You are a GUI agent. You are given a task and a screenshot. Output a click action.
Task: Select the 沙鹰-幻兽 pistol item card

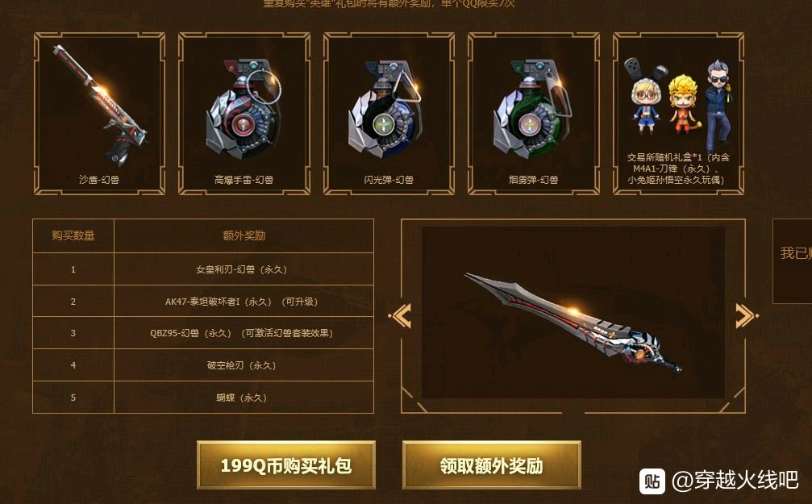pyautogui.click(x=99, y=114)
